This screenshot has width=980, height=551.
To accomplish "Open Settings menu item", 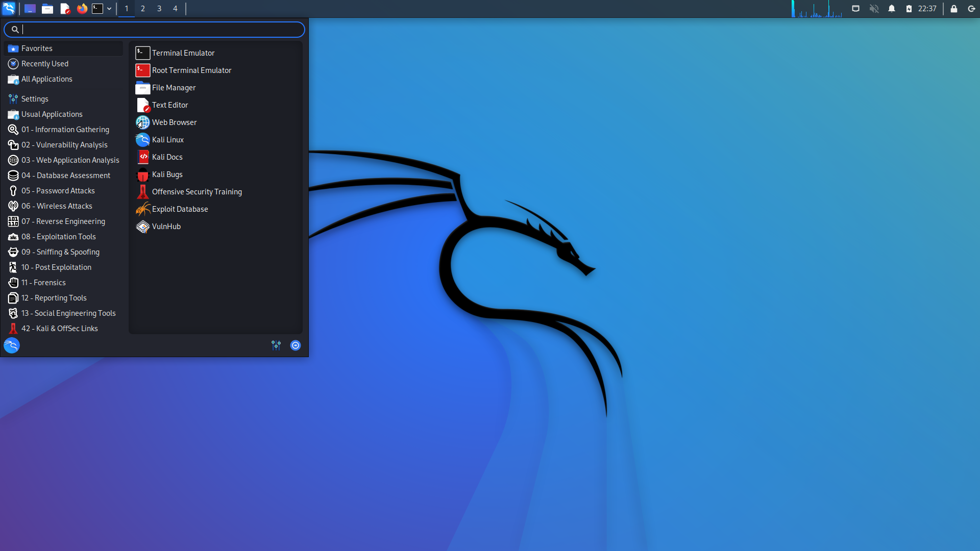I will point(34,98).
